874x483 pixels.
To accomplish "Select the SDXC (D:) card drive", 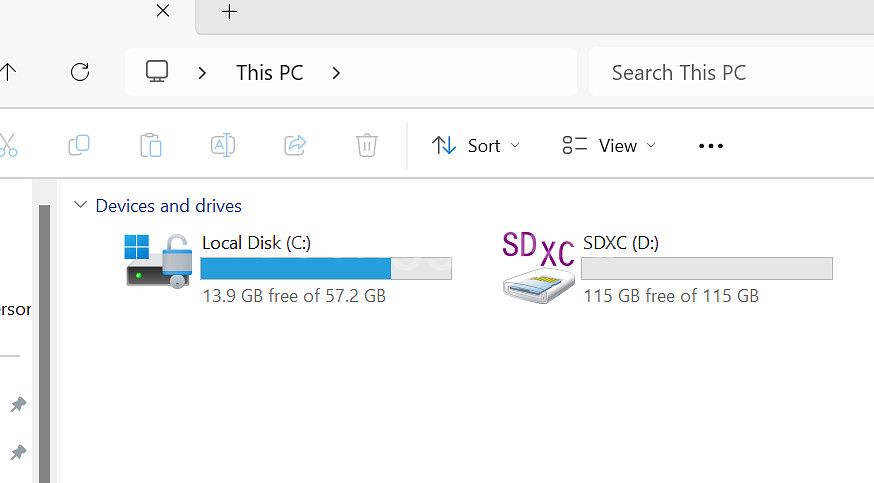I will [668, 269].
